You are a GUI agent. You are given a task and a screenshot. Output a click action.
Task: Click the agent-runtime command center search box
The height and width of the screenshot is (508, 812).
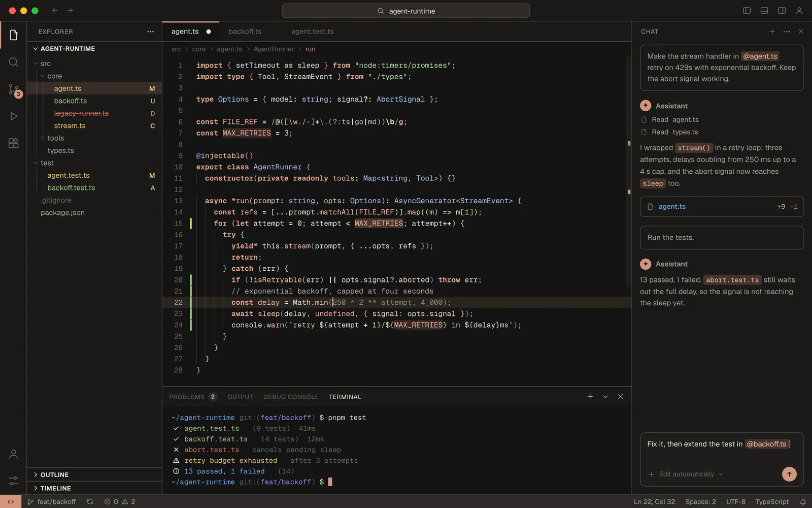coord(406,11)
